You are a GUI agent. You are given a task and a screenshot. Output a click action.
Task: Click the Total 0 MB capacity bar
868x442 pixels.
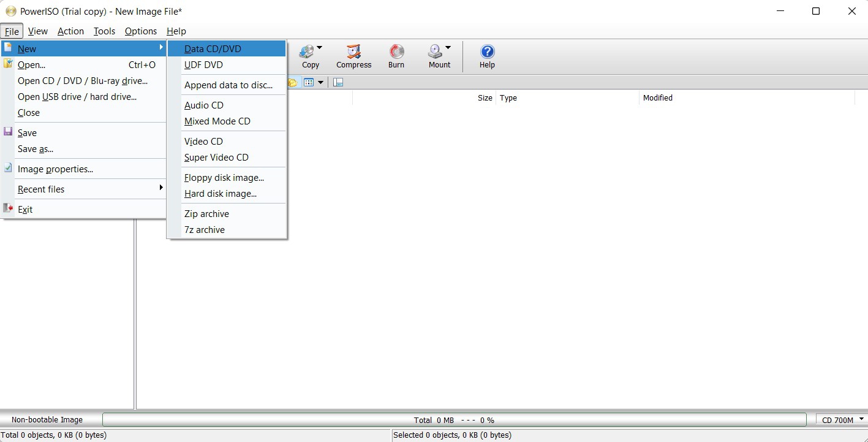(454, 420)
